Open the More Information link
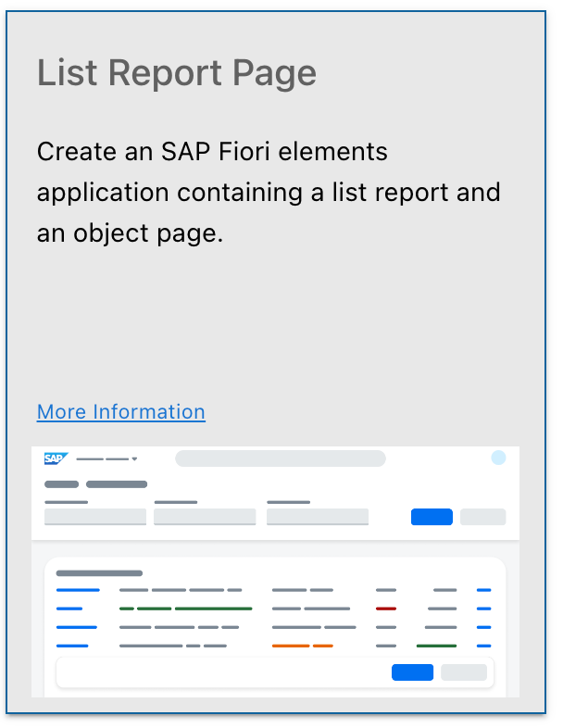The width and height of the screenshot is (563, 728). pyautogui.click(x=121, y=412)
